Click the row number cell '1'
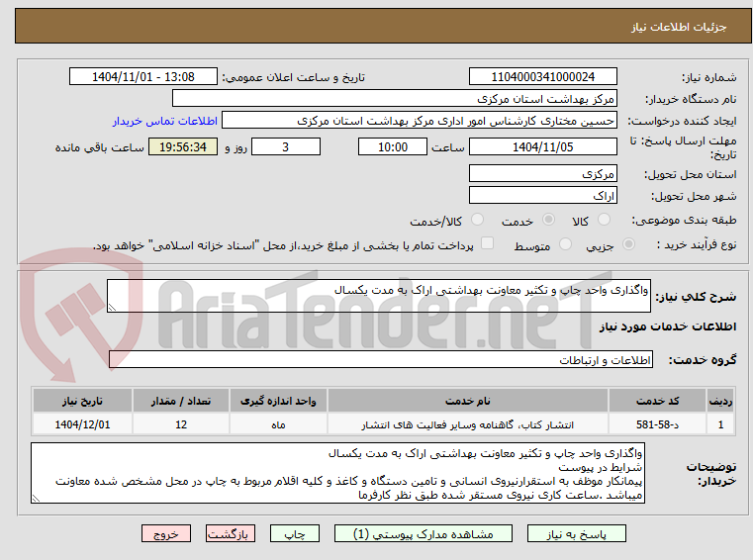753x560 pixels. pyautogui.click(x=720, y=424)
